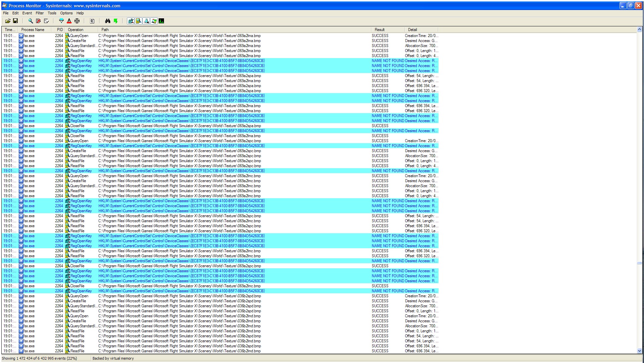Viewport: 644px width, 363px height.
Task: Select the CreateFile row for 036b2lmd.bmp
Action: 220,321
